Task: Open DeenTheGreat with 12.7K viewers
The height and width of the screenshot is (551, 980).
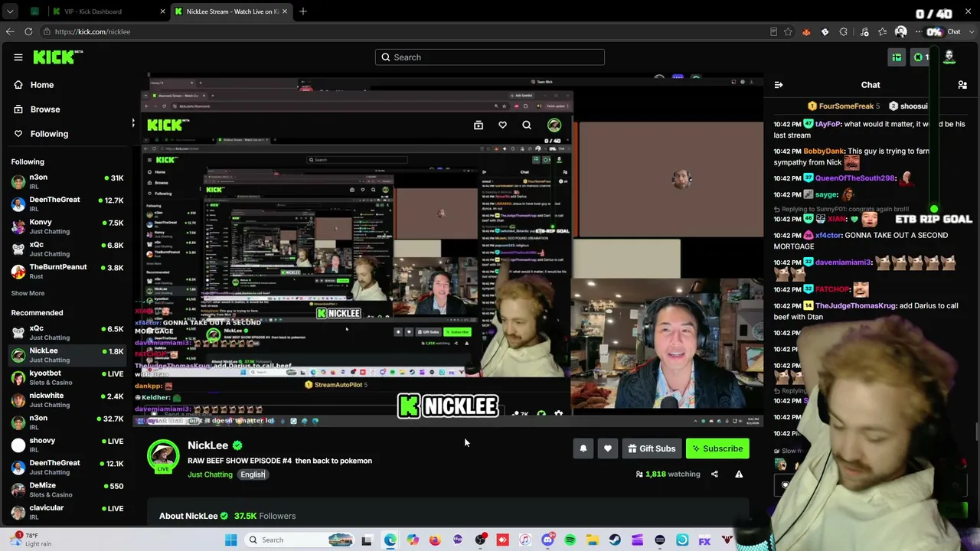Action: click(67, 204)
